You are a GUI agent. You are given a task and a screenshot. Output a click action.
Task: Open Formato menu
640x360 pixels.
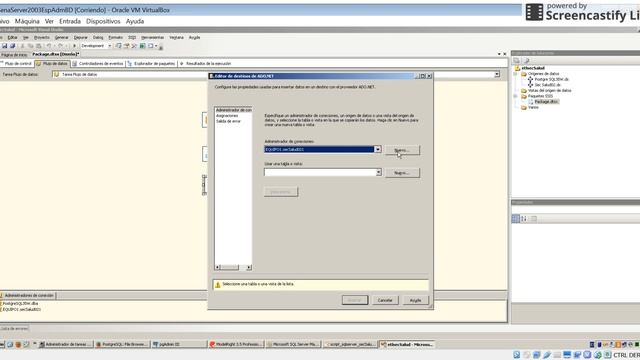tap(116, 38)
